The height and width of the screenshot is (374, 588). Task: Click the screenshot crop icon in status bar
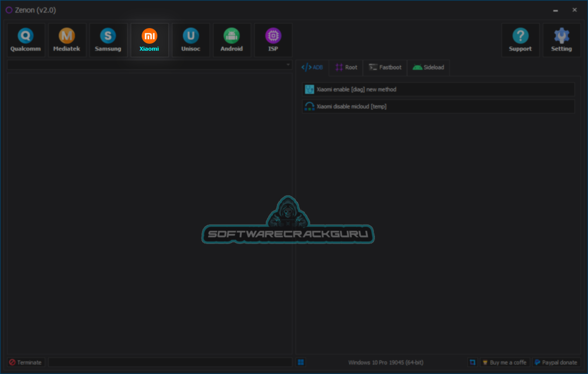click(x=472, y=362)
